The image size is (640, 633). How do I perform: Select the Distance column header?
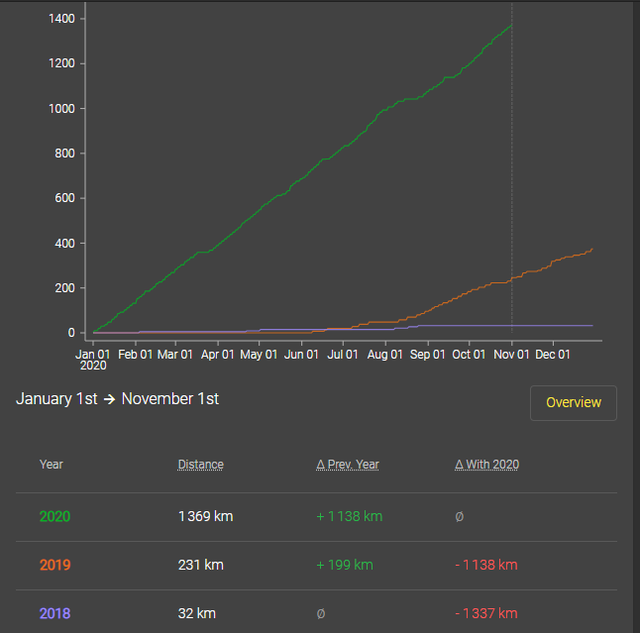(200, 464)
